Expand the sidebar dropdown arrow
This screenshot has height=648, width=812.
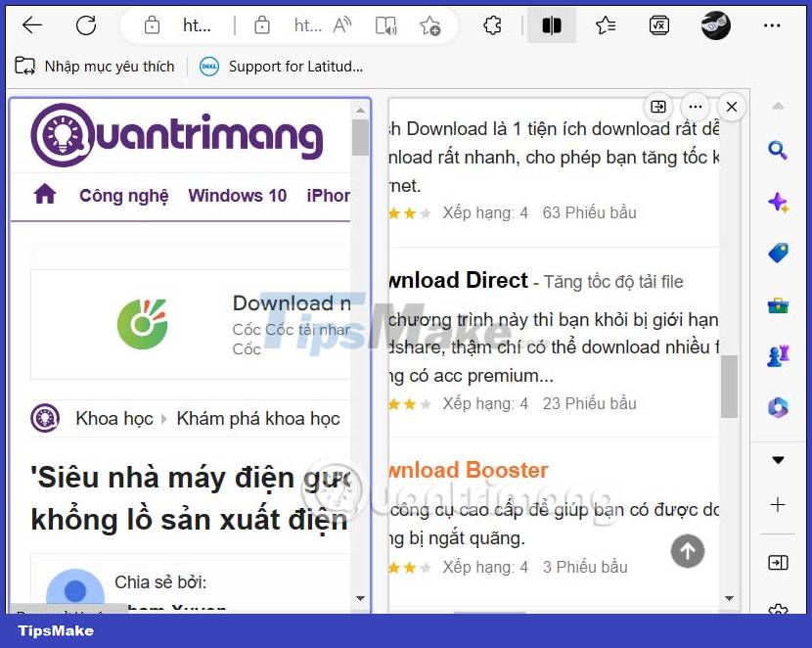coord(778,459)
